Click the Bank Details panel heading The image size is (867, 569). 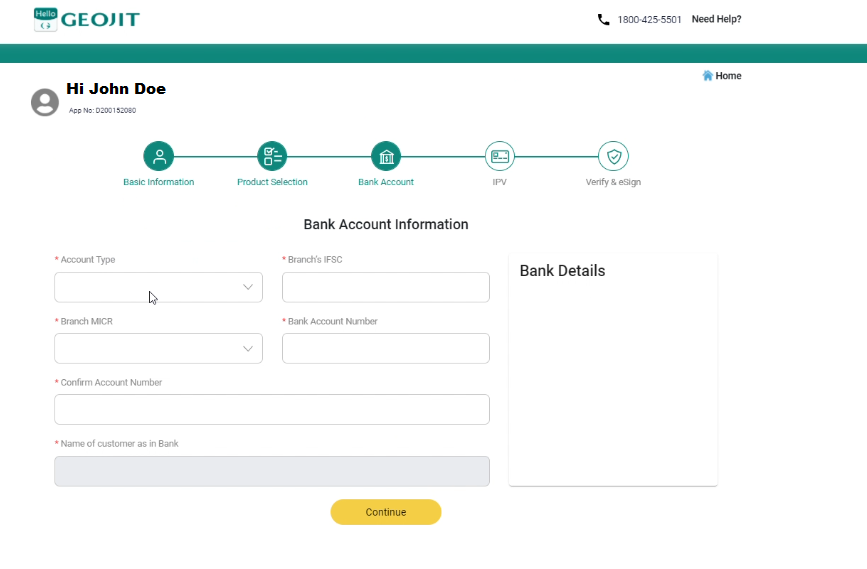coord(562,271)
